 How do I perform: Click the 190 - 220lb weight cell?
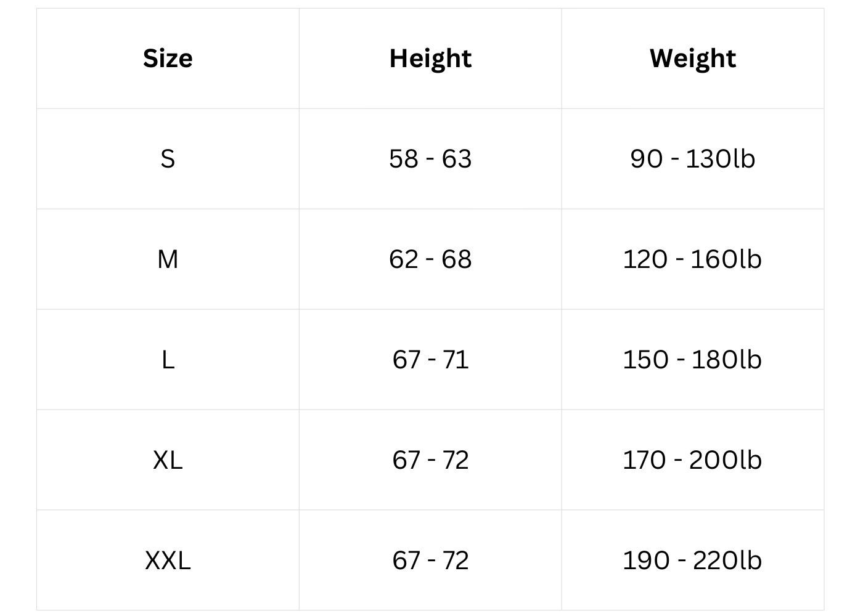click(692, 561)
